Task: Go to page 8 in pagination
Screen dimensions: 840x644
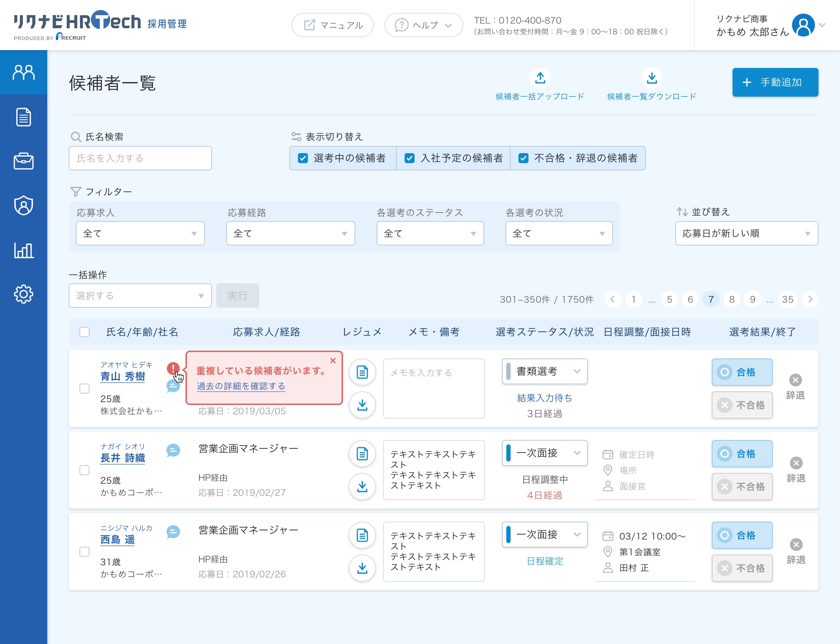Action: pos(732,299)
